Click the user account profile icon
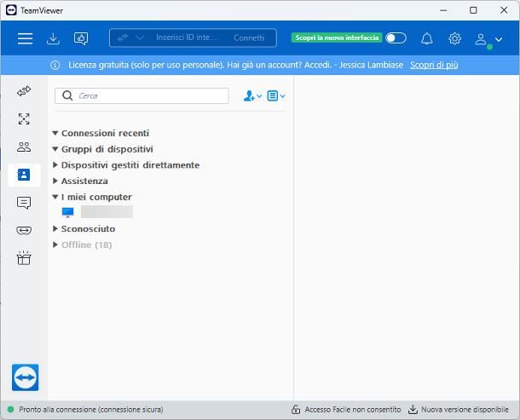Image resolution: width=520 pixels, height=420 pixels. coord(481,39)
